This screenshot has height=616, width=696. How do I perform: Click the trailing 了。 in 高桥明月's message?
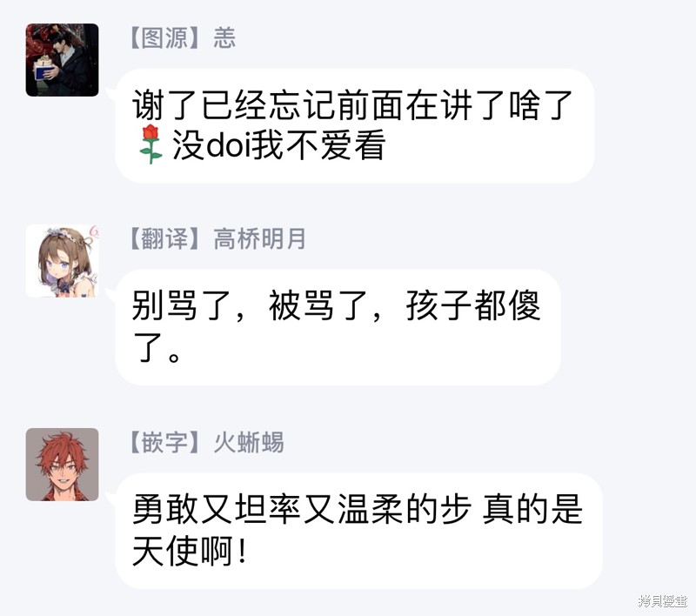(x=157, y=347)
